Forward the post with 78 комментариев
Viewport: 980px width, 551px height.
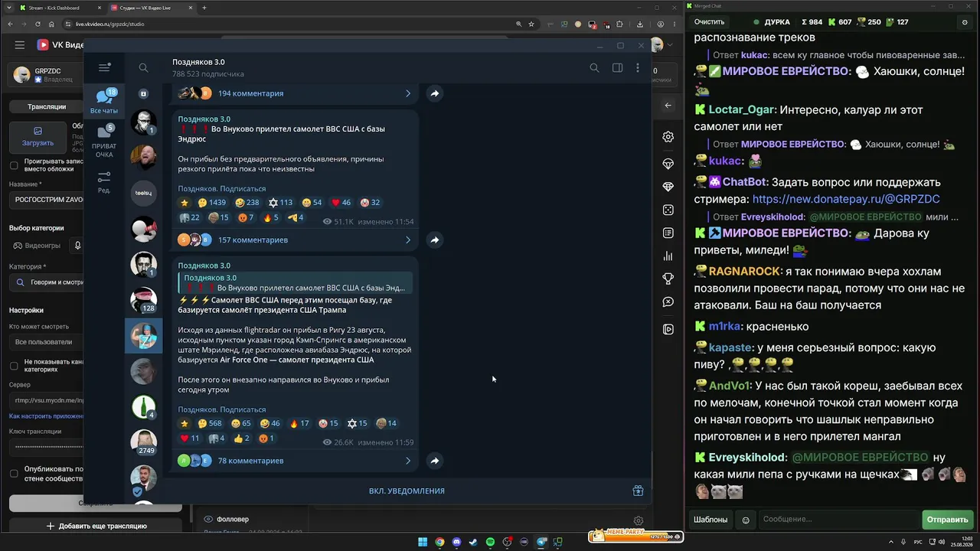coord(434,461)
